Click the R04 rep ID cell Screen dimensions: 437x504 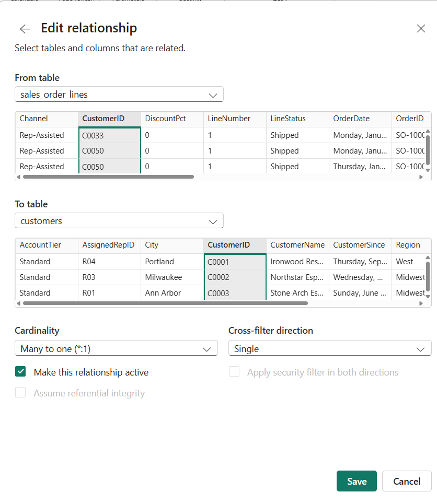(x=109, y=262)
